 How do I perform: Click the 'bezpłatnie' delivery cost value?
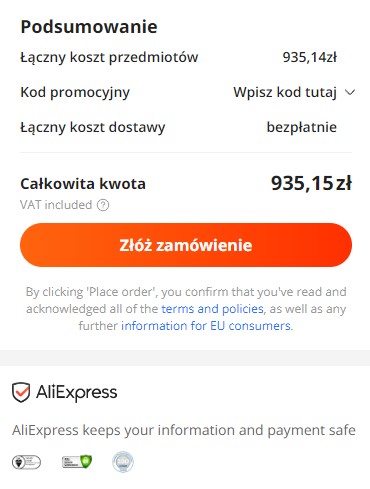click(x=302, y=127)
